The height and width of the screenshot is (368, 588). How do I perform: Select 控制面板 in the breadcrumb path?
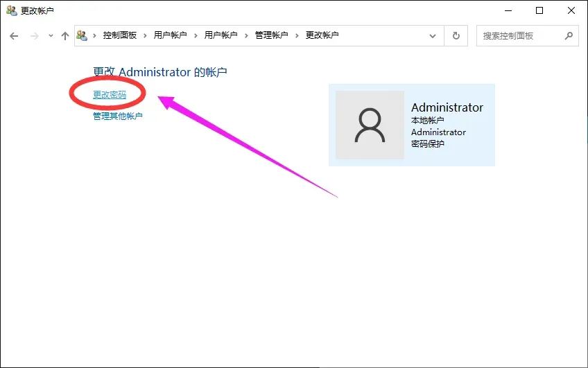click(x=120, y=35)
